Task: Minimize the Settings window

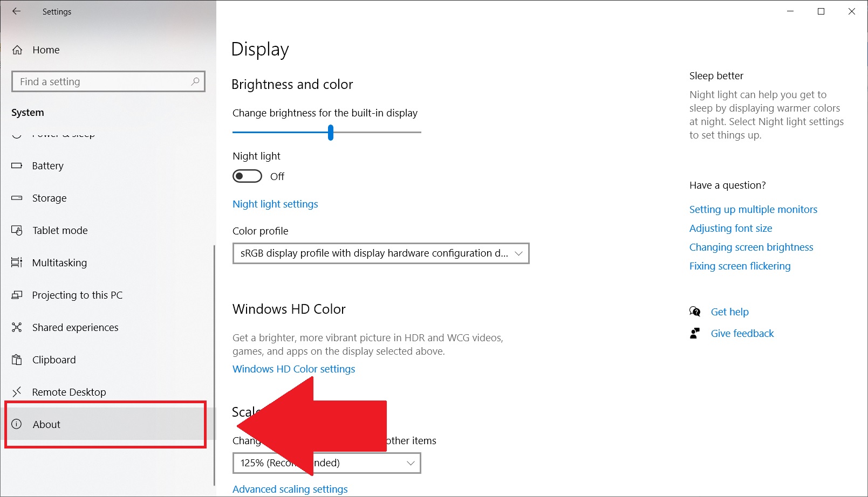Action: coord(790,11)
